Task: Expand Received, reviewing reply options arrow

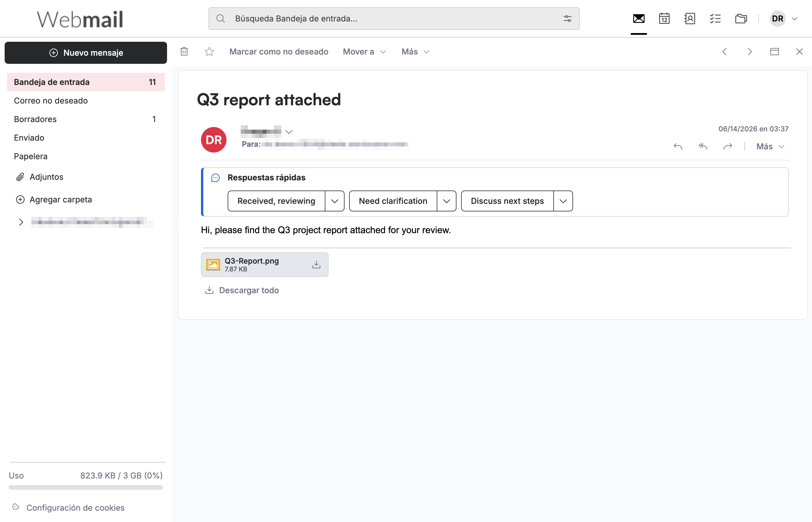Action: pyautogui.click(x=334, y=201)
